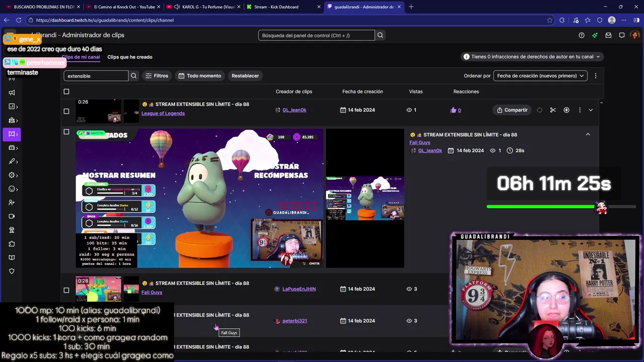Check the expanded Fall Guys clip checkbox
This screenshot has height=362, width=644.
coord(66,132)
